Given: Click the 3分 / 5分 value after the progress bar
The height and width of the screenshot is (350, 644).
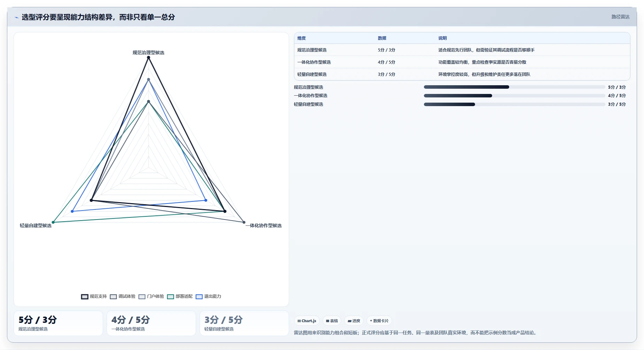Looking at the screenshot, I should pos(617,104).
